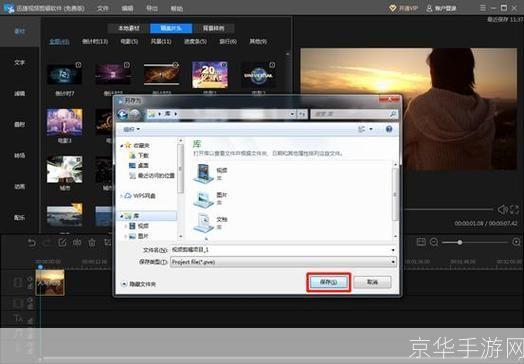Click the refresh icon beside the address bar
The height and width of the screenshot is (364, 524).
[302, 114]
